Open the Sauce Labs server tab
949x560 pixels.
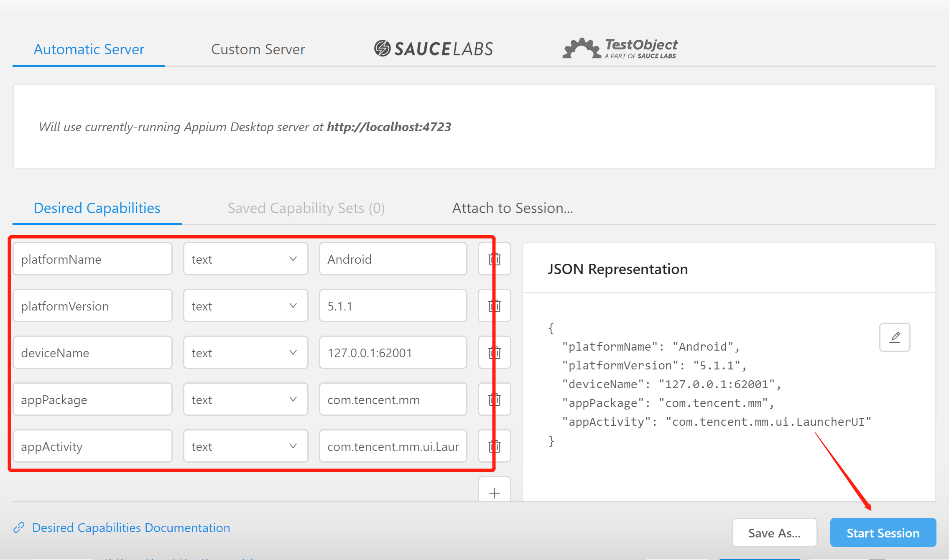tap(434, 48)
